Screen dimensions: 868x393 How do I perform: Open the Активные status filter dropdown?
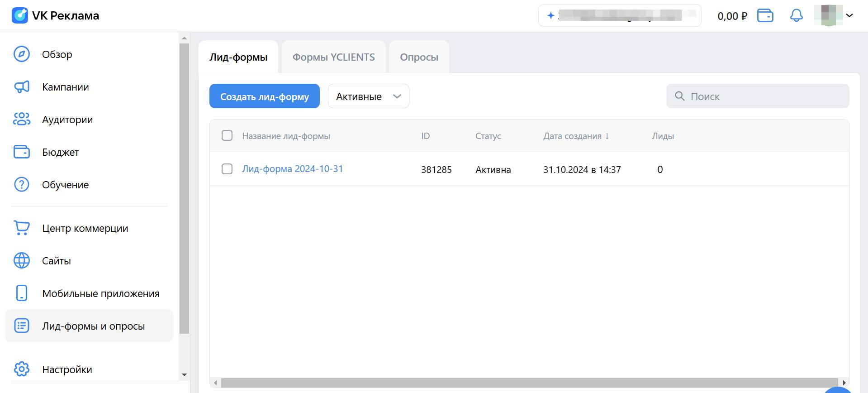[x=369, y=96]
